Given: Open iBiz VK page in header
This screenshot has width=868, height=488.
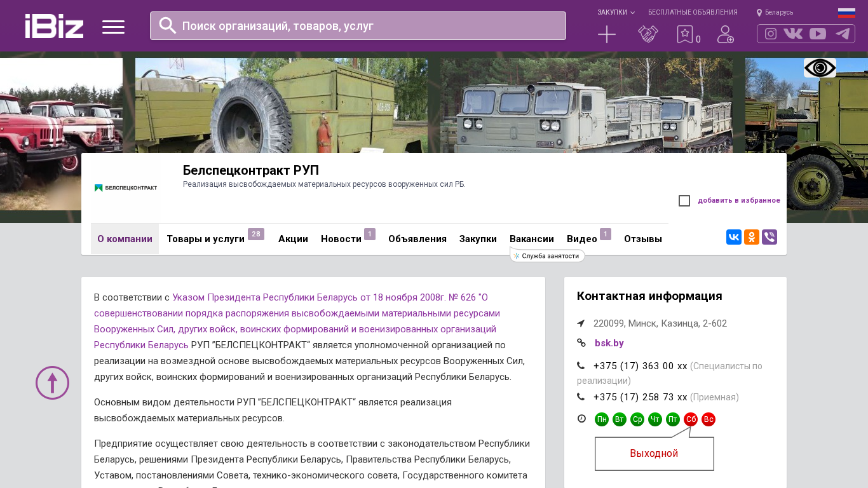Looking at the screenshot, I should pos(793,34).
